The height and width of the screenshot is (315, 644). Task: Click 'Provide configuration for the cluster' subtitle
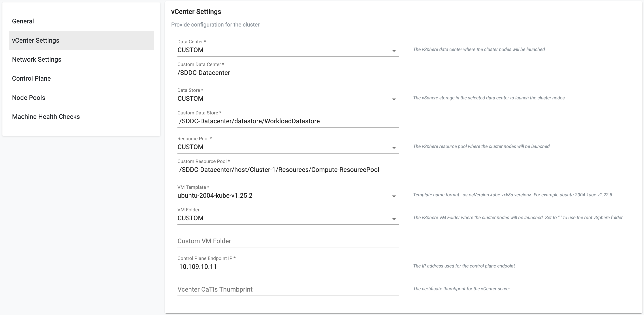pos(215,25)
